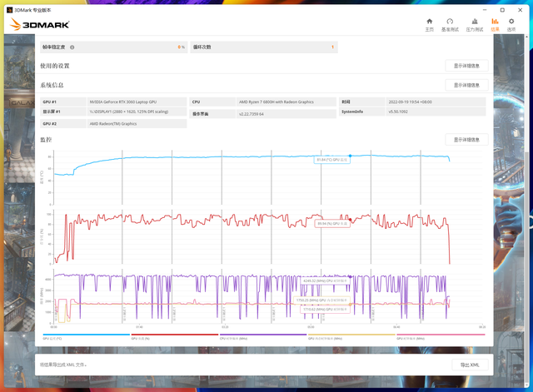Click SystemInfo version v5.50.1092 value

(398, 112)
